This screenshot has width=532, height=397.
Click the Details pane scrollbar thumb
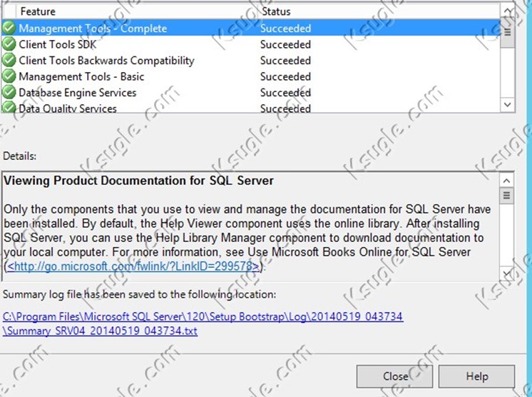click(x=506, y=196)
